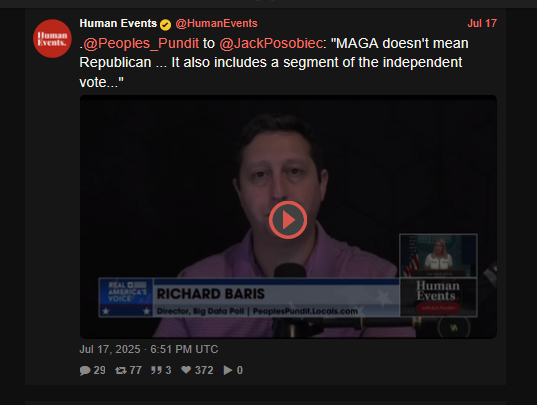Follow the @JackPosobiec mention link

pos(271,43)
